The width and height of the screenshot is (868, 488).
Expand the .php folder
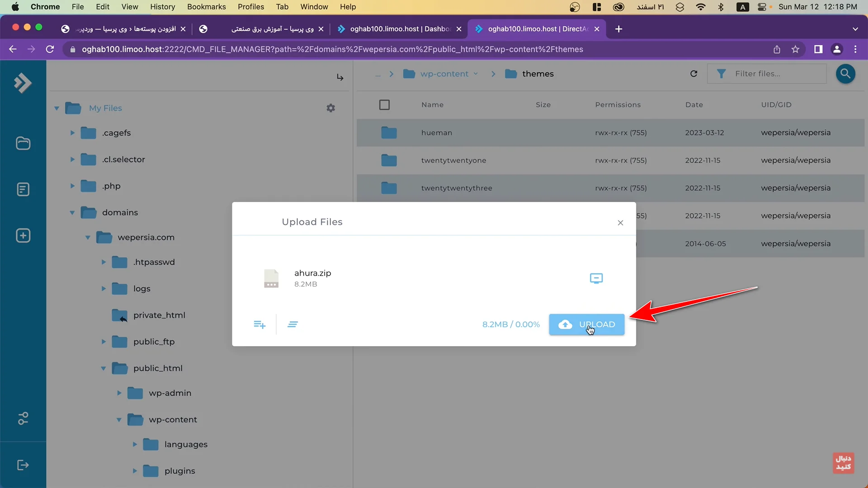(72, 186)
